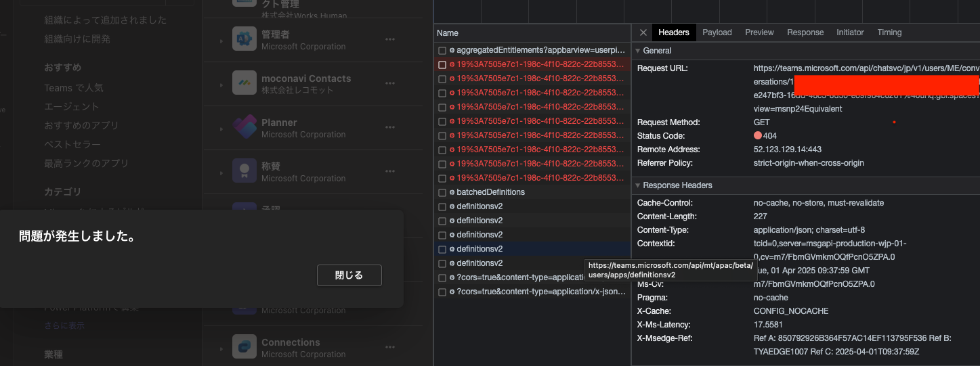The image size is (980, 366).
Task: Open more options for moconavi Contacts
Action: (x=390, y=84)
